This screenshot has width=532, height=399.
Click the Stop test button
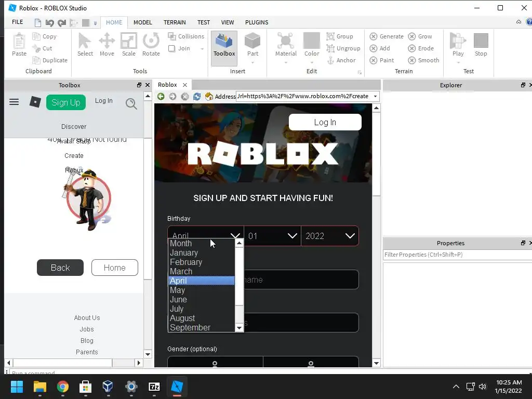pos(481,45)
